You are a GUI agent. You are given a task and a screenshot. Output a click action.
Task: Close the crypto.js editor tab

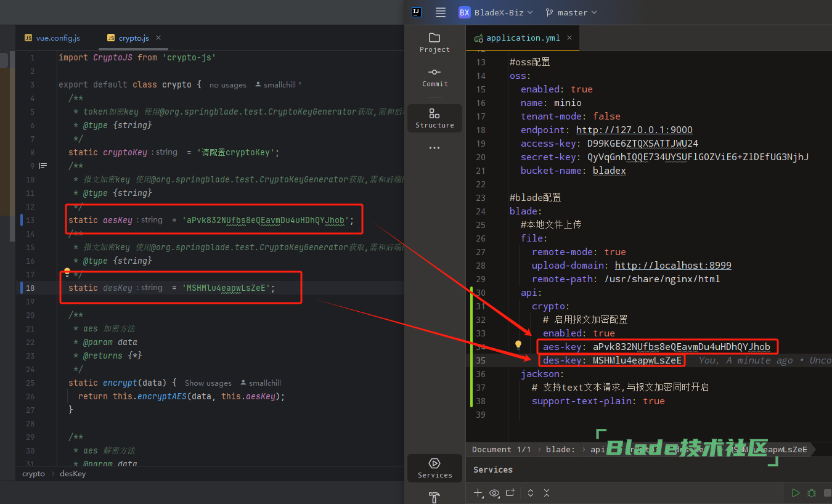pos(158,38)
